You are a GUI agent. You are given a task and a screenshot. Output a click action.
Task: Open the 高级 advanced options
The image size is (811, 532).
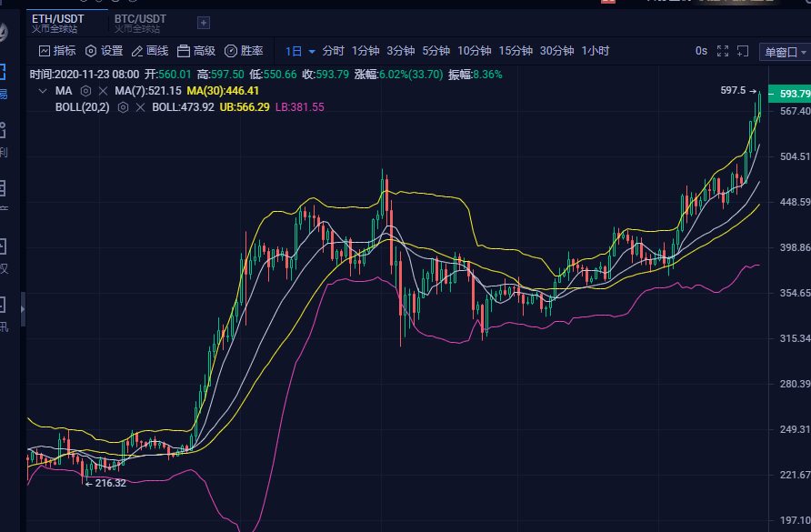coord(196,51)
